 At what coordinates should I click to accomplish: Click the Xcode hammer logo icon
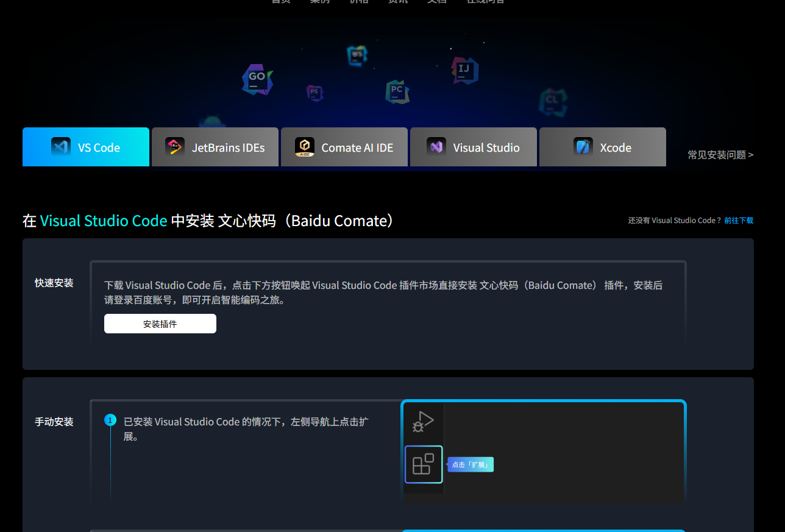click(583, 147)
